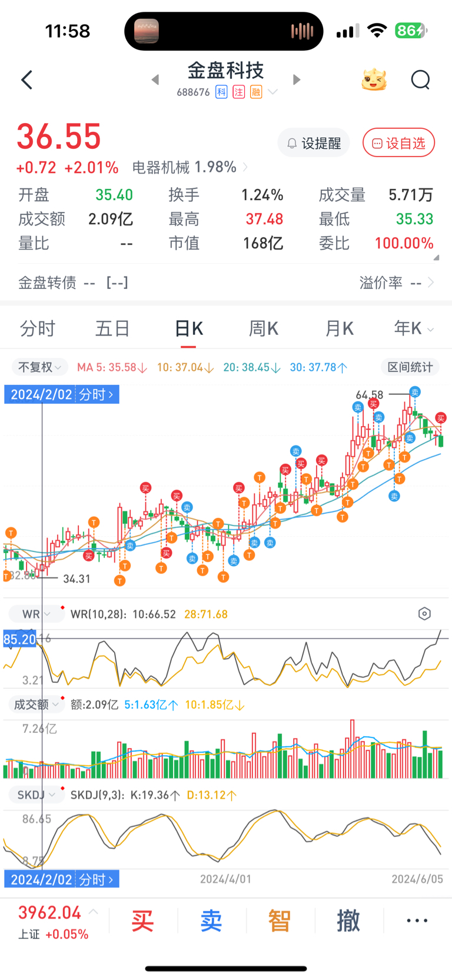This screenshot has width=452, height=980.
Task: Add stock to watchlist with 设自选
Action: pos(399,143)
